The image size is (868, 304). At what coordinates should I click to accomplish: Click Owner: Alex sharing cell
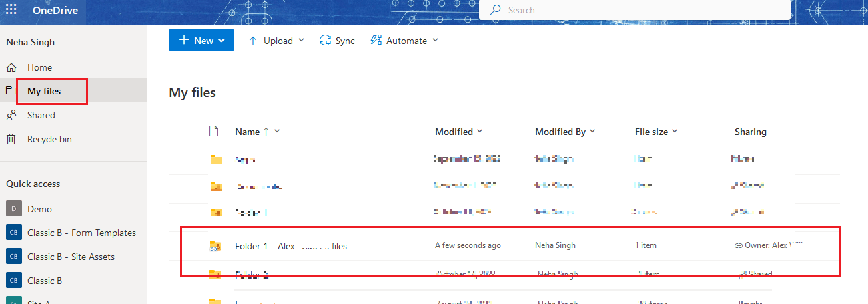[769, 245]
